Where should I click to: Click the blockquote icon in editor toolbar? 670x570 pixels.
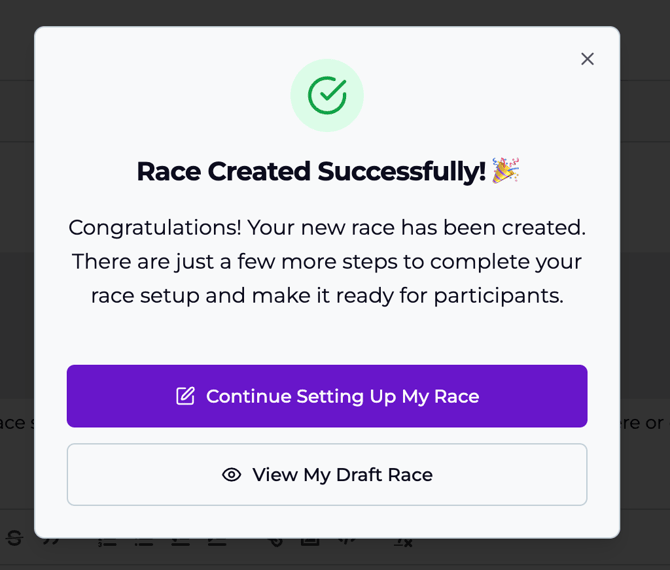[51, 541]
